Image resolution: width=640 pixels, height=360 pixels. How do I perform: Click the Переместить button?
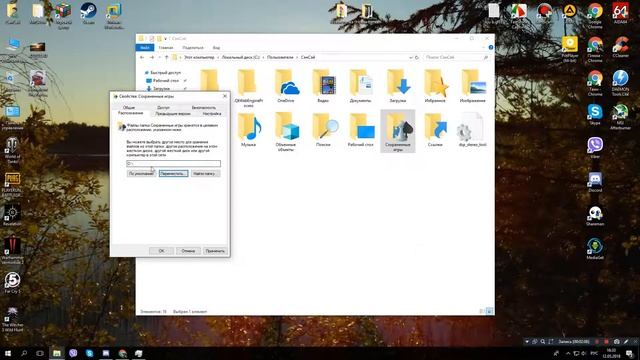point(173,173)
